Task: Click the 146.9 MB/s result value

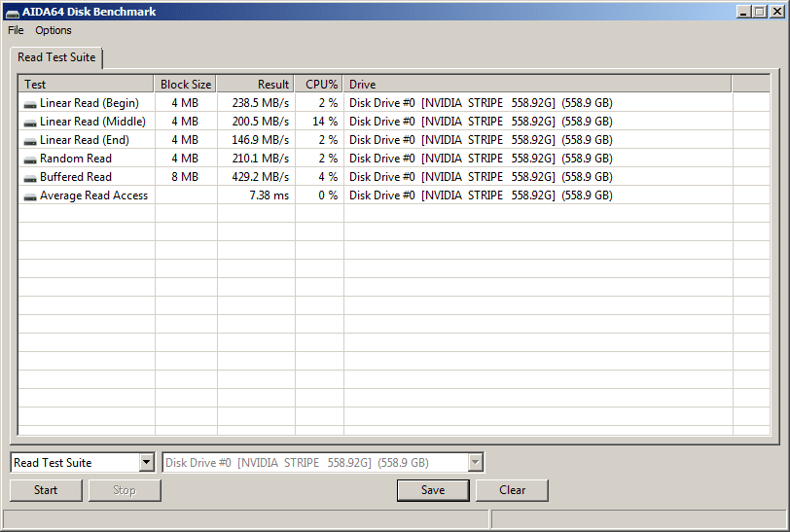Action: pos(261,140)
